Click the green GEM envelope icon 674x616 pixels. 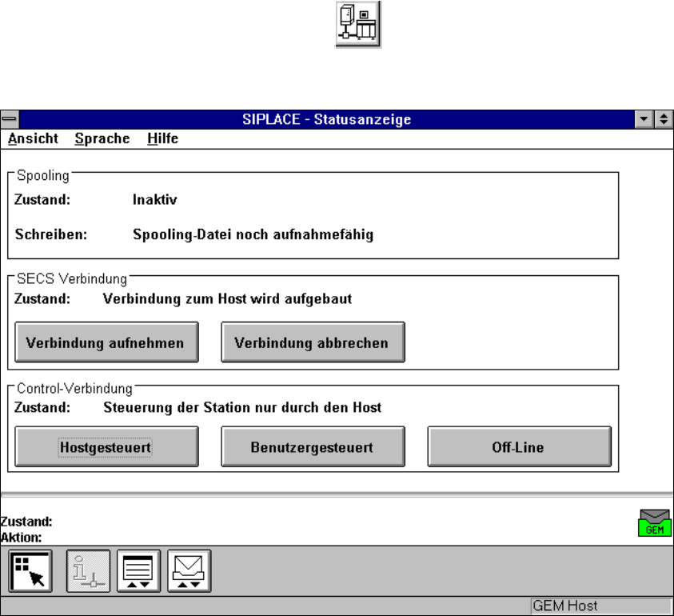[654, 522]
